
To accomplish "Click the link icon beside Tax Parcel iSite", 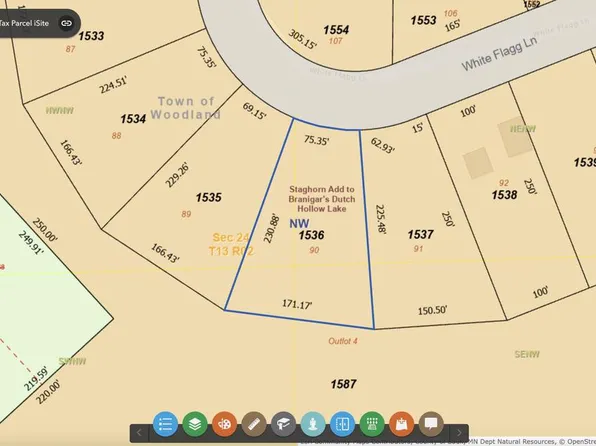I will (x=67, y=23).
